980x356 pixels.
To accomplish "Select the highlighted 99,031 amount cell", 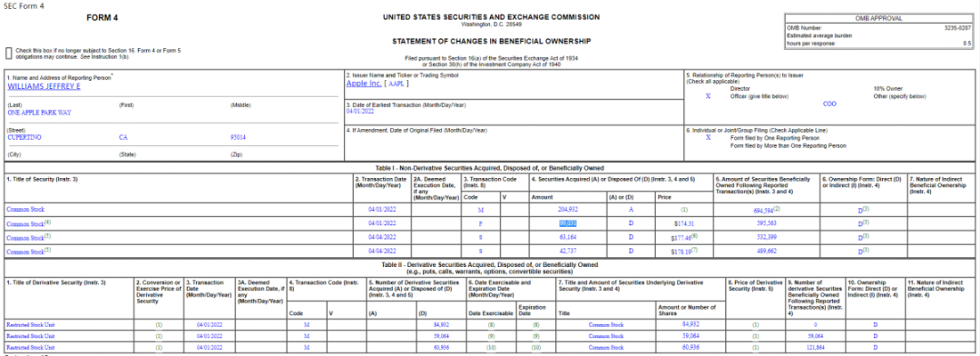I will pos(567,223).
